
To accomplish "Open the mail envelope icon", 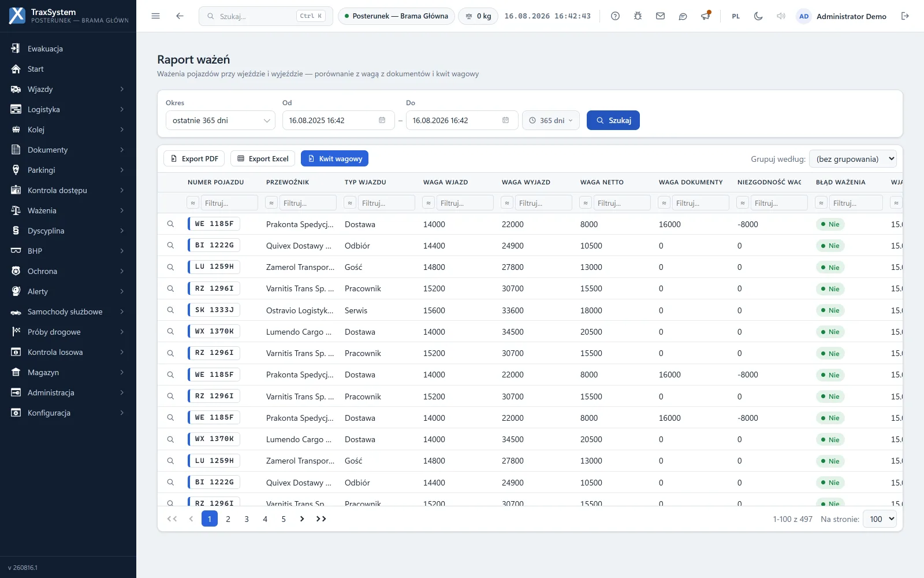I will (x=660, y=16).
